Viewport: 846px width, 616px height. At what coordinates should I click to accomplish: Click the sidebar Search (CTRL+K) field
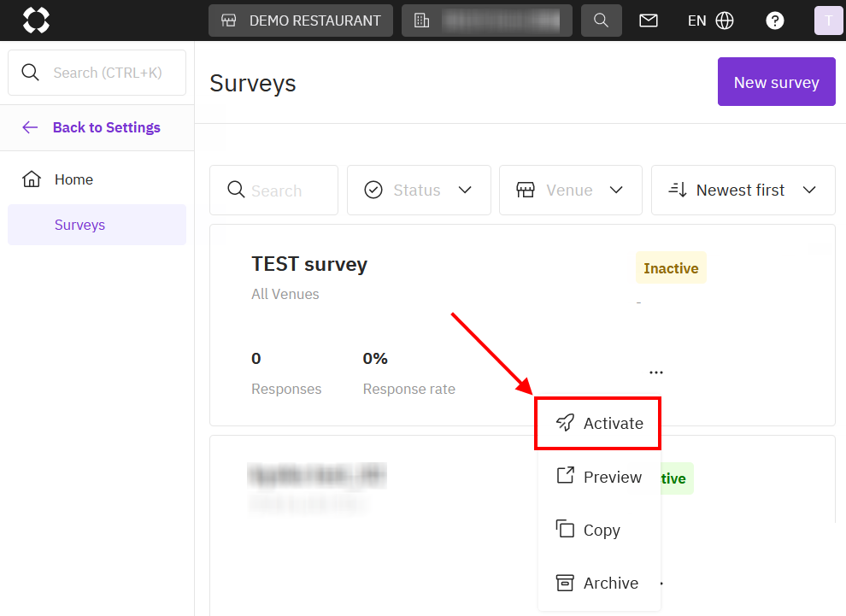(97, 73)
